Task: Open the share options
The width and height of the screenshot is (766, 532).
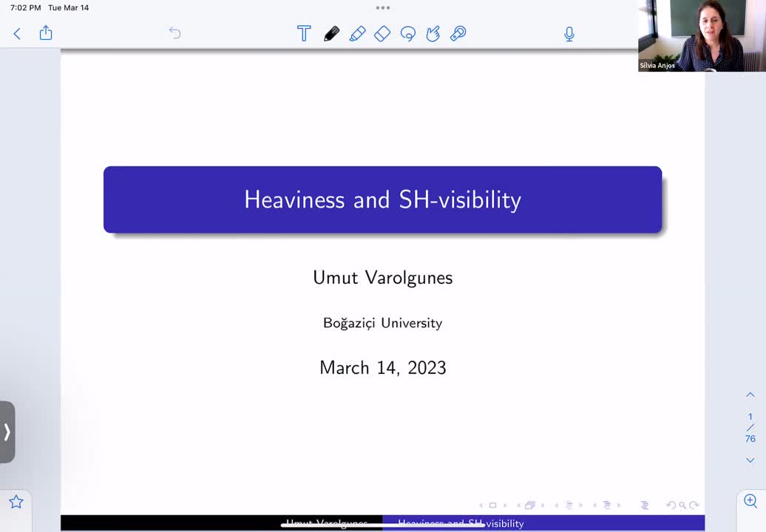Action: click(45, 33)
